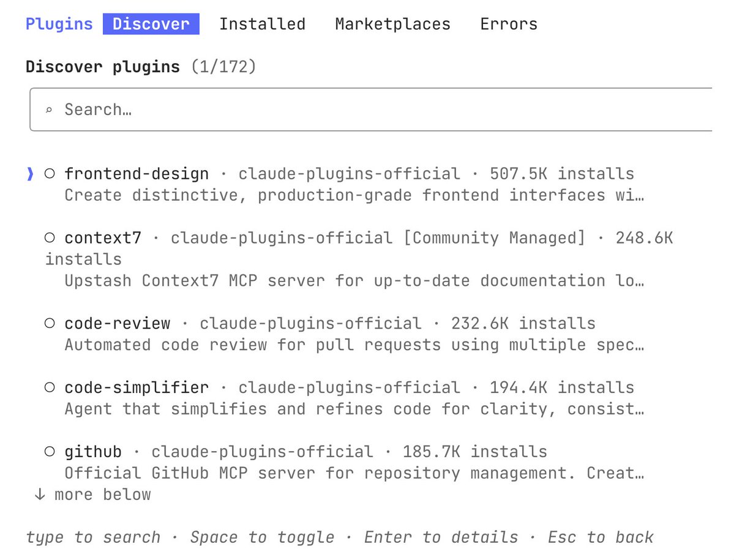This screenshot has height=560, width=734.
Task: Select the code-review plugin name
Action: pos(117,324)
